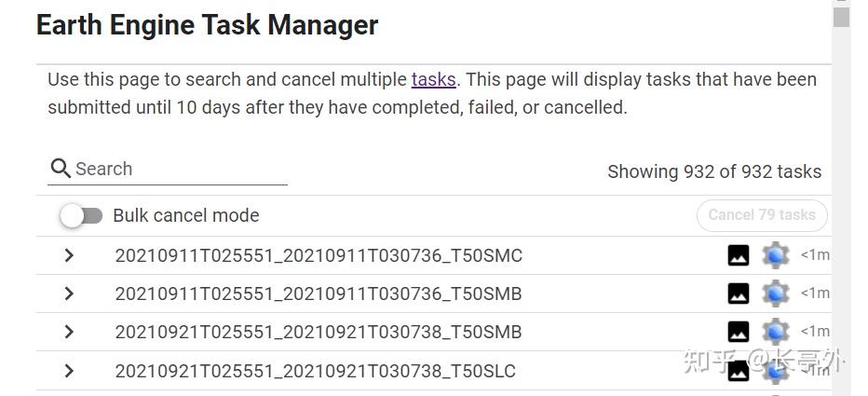This screenshot has height=396, width=868.
Task: Expand the 20210921 T50SMB task row
Action: (69, 332)
